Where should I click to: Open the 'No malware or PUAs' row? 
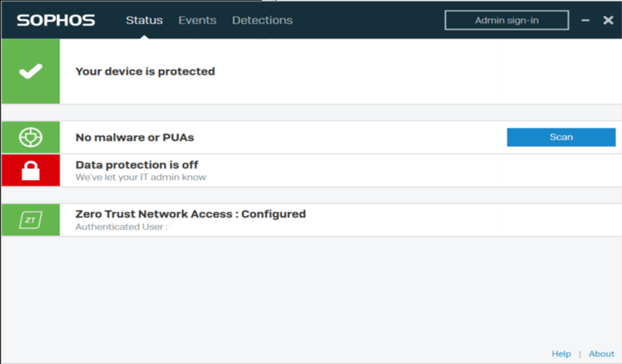tap(135, 138)
